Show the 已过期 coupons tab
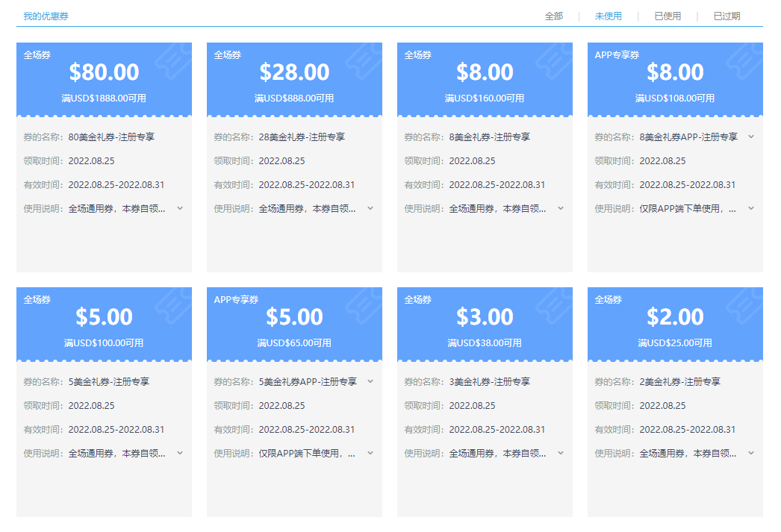781x532 pixels. click(726, 16)
